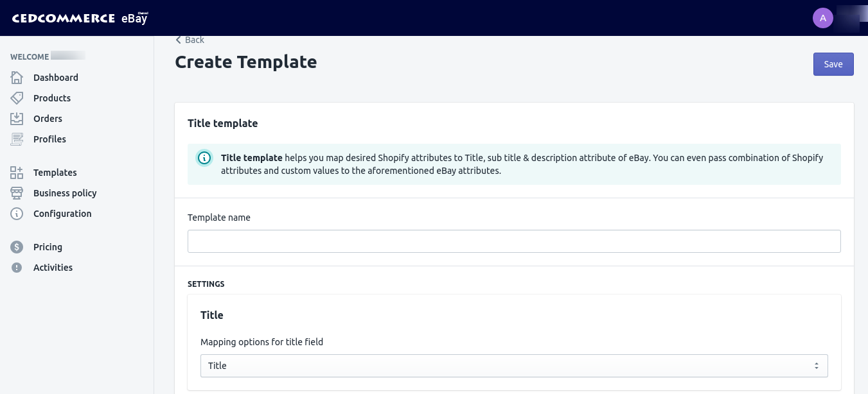Click the Pricing dollar icon

17,247
